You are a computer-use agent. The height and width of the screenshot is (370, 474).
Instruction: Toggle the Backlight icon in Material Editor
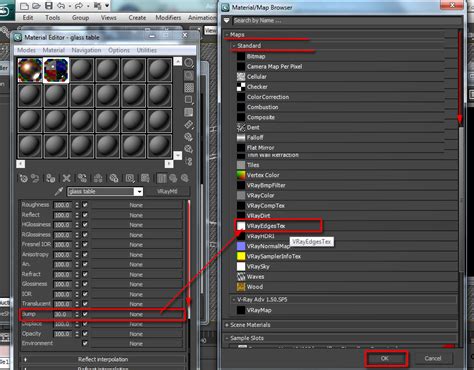tap(189, 76)
